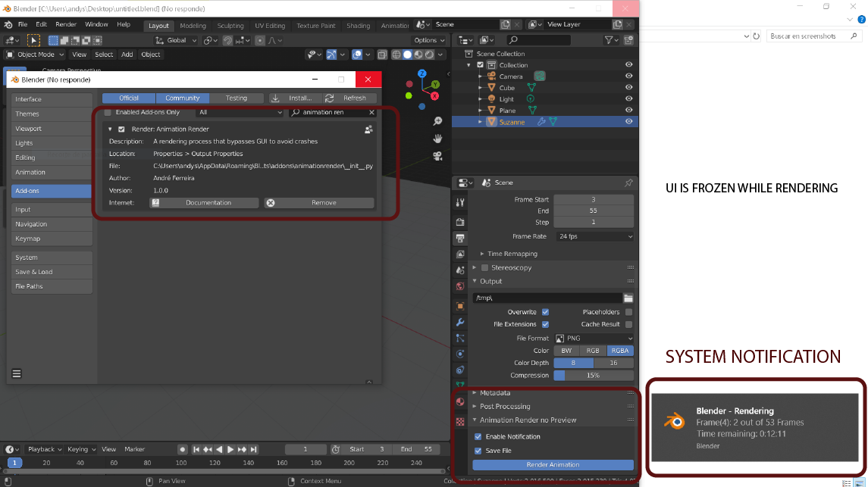Click the pin icon in Properties header
The width and height of the screenshot is (868, 487).
click(628, 183)
